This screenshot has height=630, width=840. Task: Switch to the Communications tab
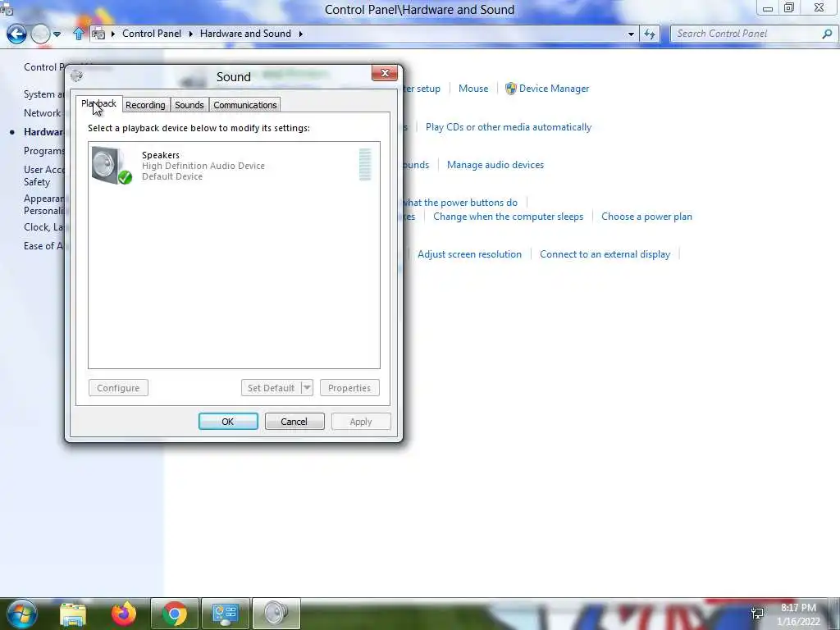point(244,105)
